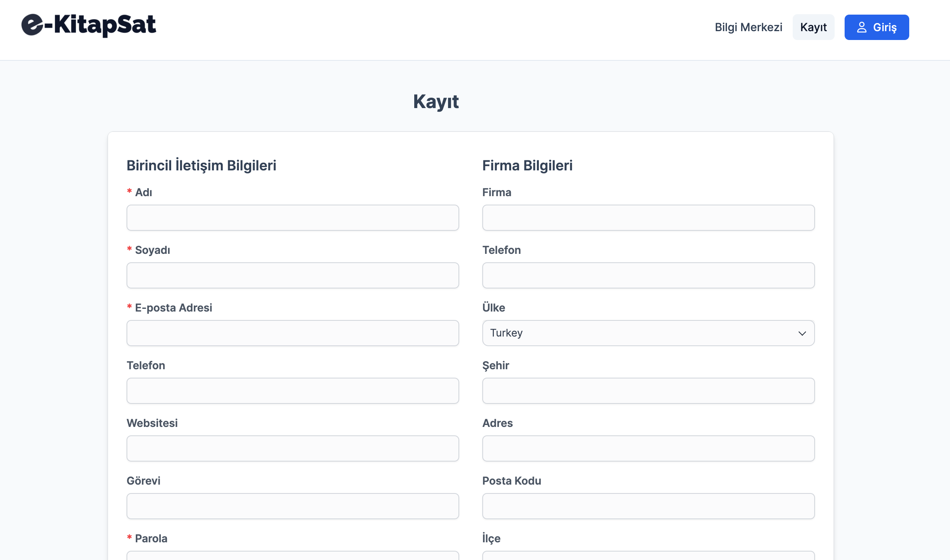Focus the Websitesi input field
This screenshot has width=950, height=560.
[293, 448]
